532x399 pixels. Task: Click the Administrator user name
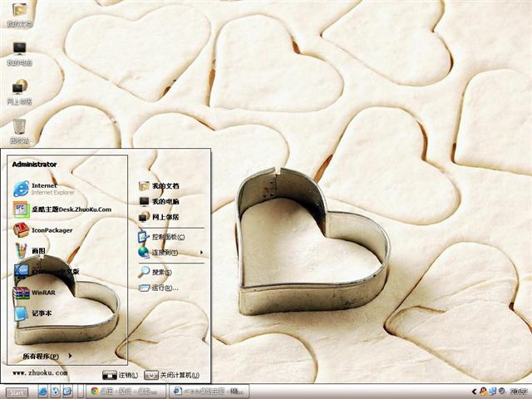(x=34, y=165)
